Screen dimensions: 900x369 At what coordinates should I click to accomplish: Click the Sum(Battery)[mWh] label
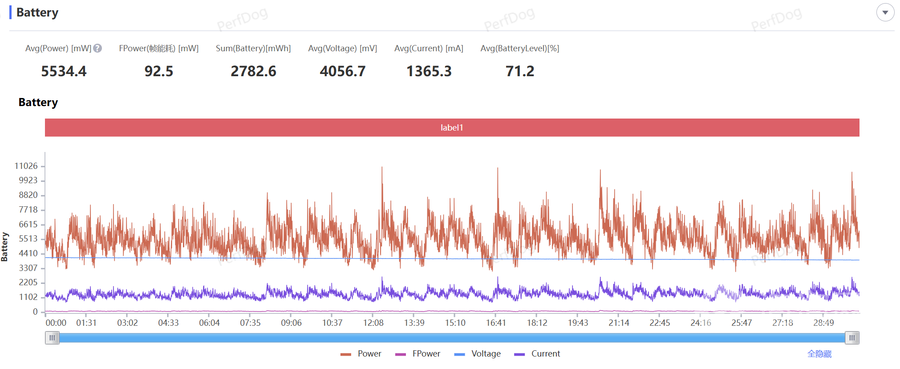253,49
